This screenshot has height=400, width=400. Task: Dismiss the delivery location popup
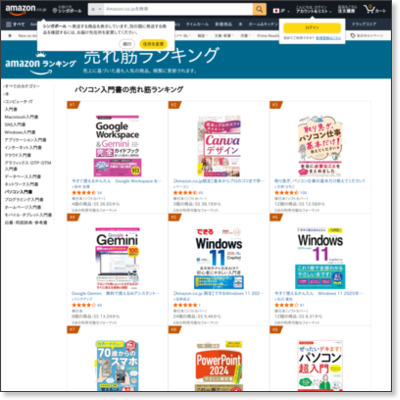(127, 44)
